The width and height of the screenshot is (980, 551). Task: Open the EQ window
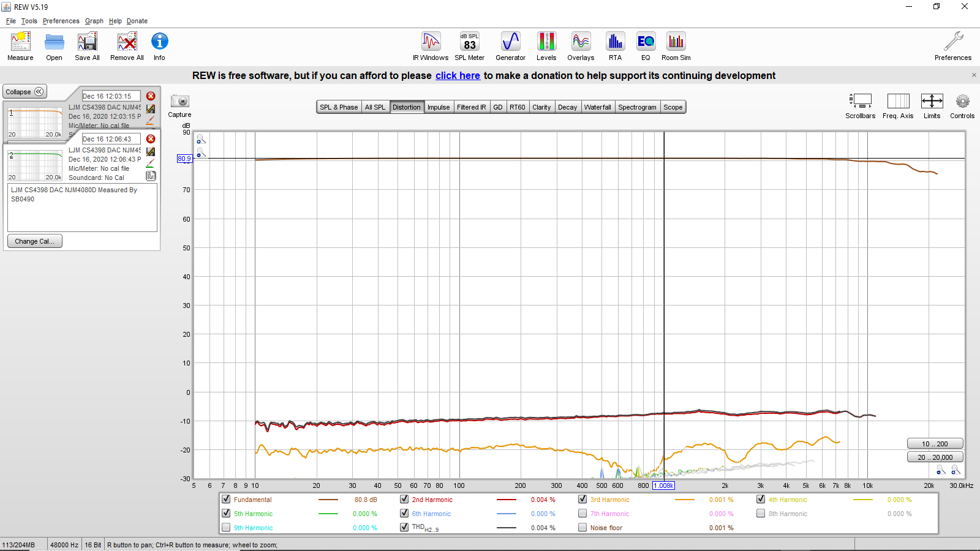[x=646, y=47]
